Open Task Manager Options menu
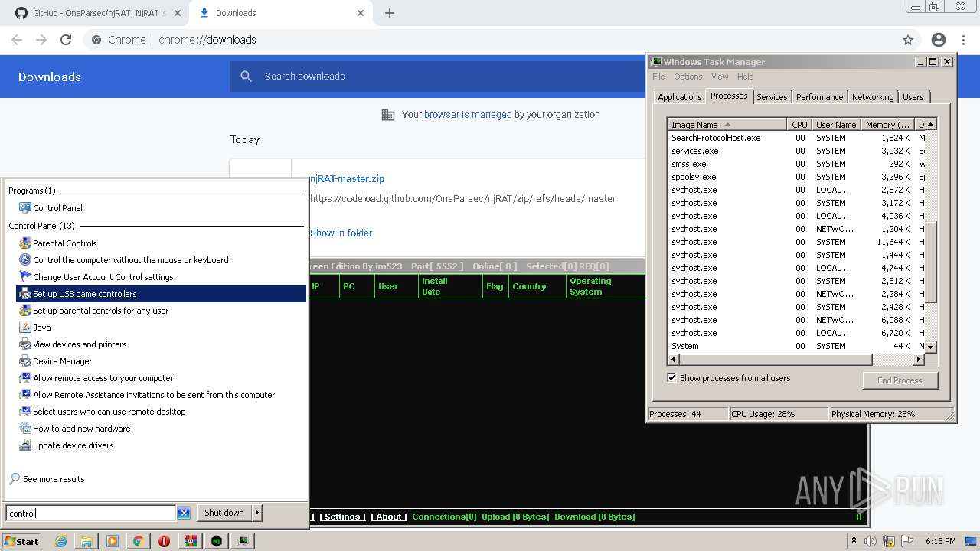 pyautogui.click(x=688, y=77)
